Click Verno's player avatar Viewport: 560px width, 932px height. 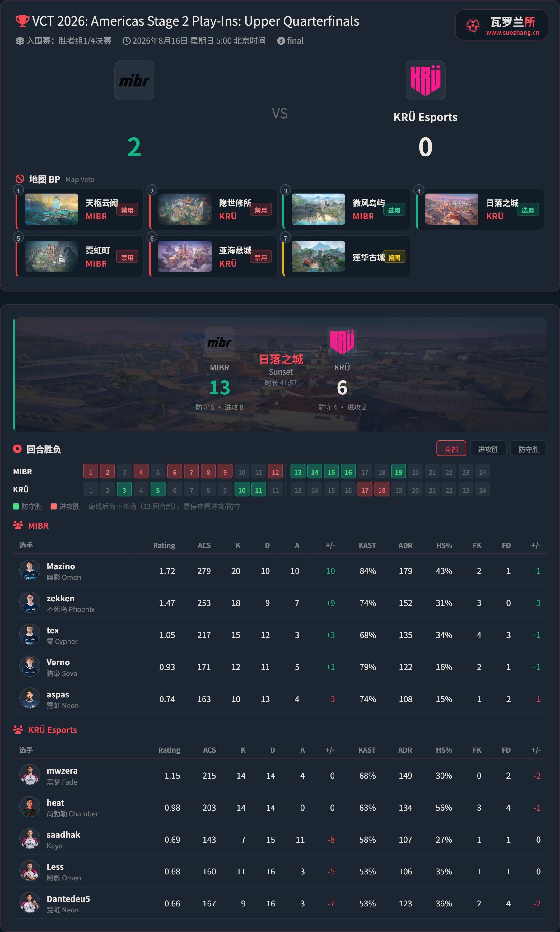30,666
